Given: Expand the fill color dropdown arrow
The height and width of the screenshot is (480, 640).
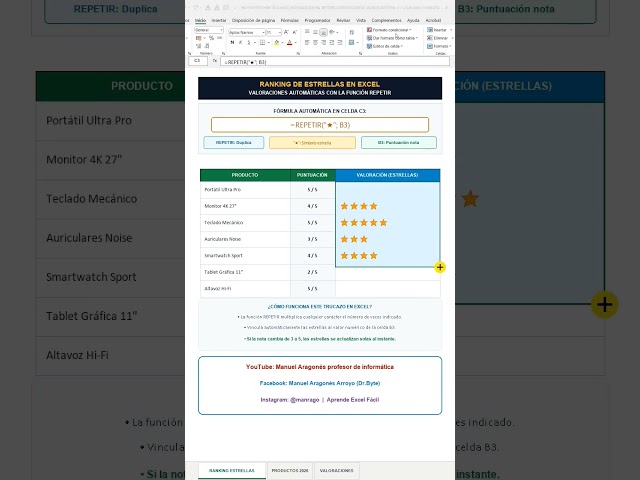Looking at the screenshot, I should 282,42.
